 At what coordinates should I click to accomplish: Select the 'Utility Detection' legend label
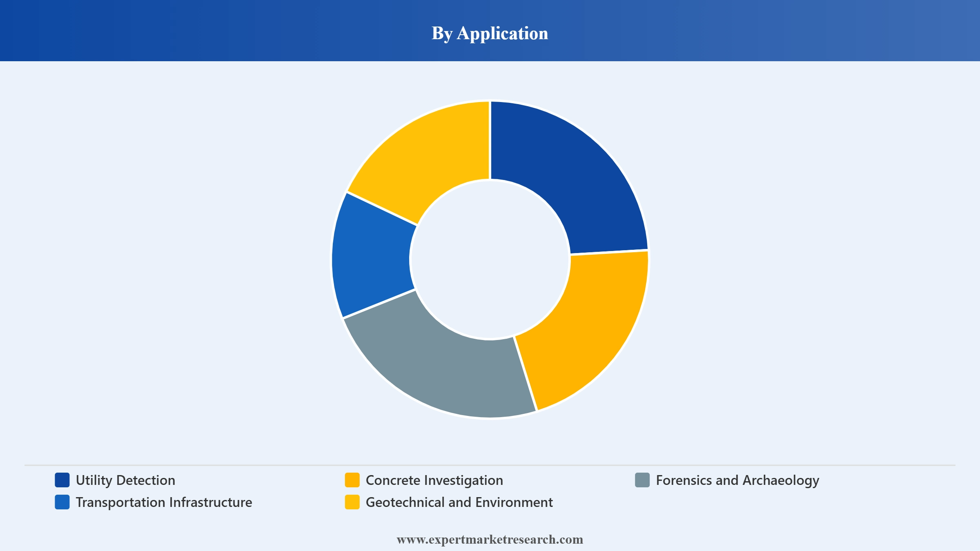coord(125,480)
